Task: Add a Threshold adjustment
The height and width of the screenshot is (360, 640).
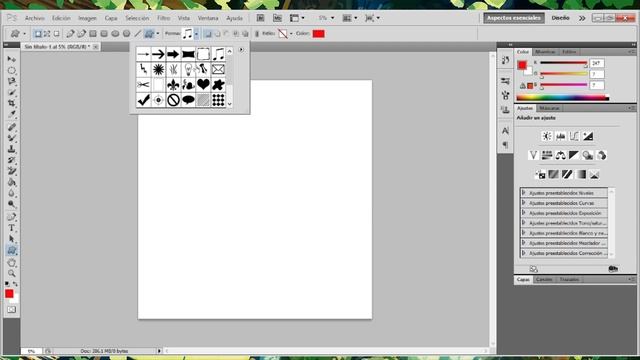Action: tap(567, 175)
